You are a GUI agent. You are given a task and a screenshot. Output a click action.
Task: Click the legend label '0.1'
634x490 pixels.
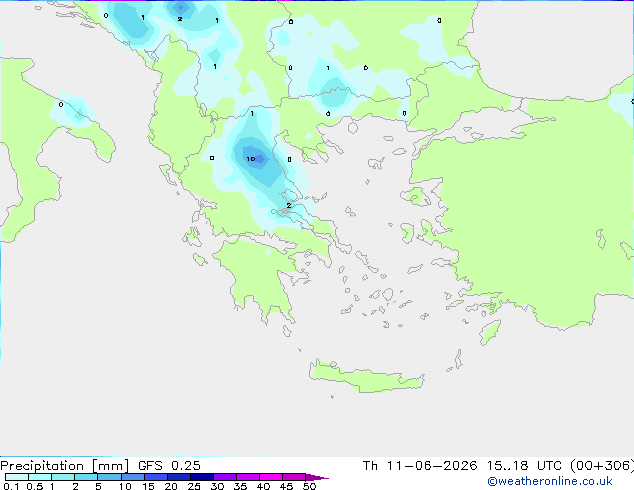11,486
